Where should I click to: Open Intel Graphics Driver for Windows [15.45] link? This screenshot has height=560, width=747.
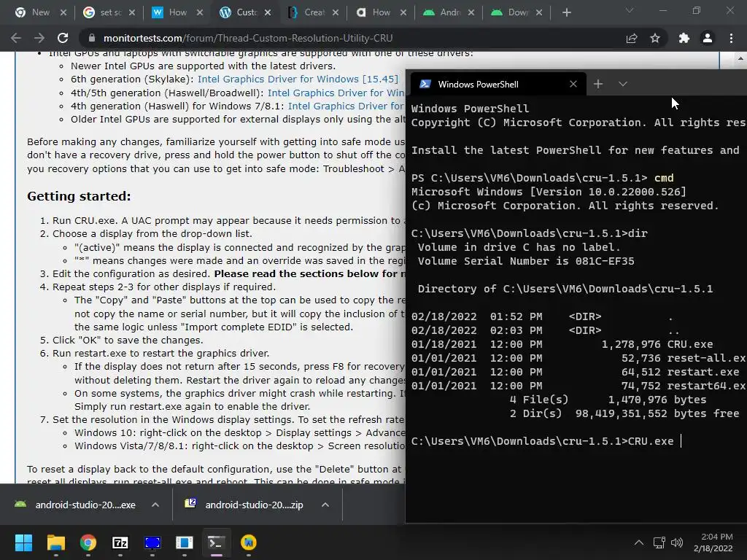(298, 79)
